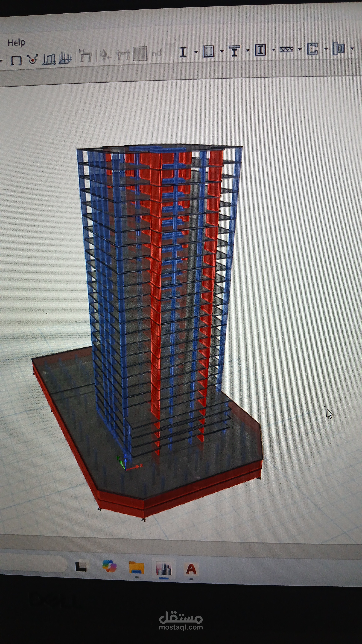The height and width of the screenshot is (644, 362).
Task: Open the Help menu
Action: pos(16,42)
